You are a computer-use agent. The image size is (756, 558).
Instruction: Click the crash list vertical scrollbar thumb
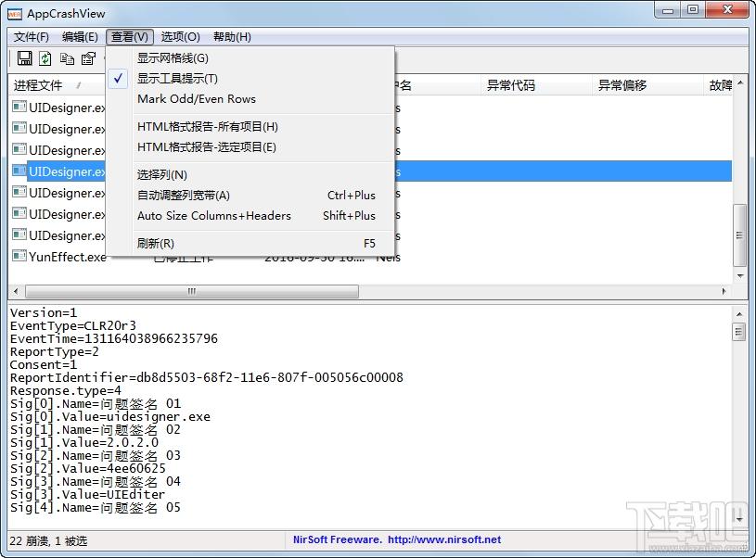tap(739, 235)
